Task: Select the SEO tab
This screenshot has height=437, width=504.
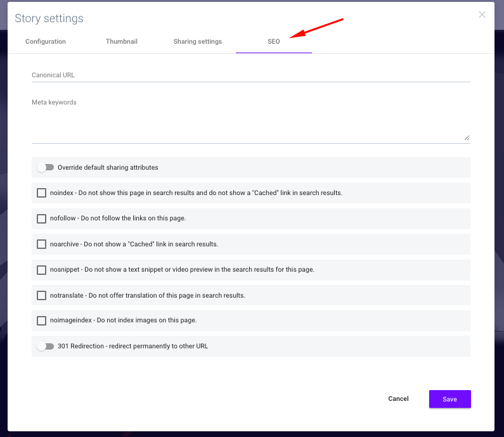Action: [273, 41]
